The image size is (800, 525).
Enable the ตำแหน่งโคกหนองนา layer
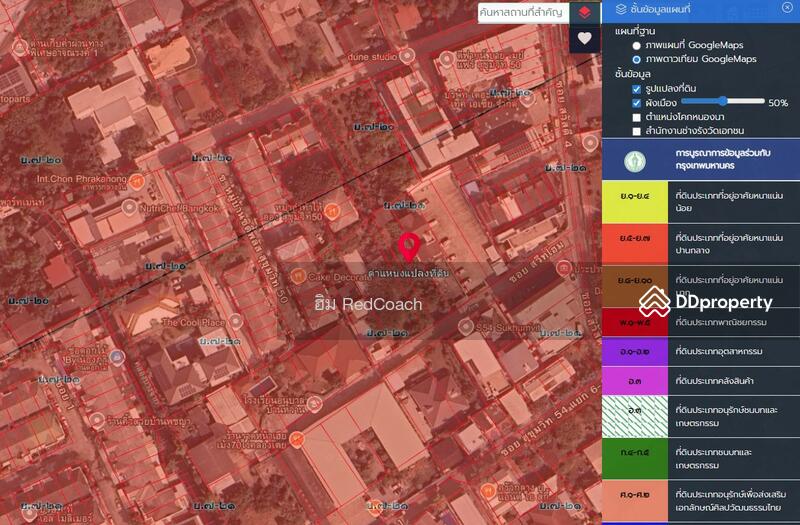636,117
